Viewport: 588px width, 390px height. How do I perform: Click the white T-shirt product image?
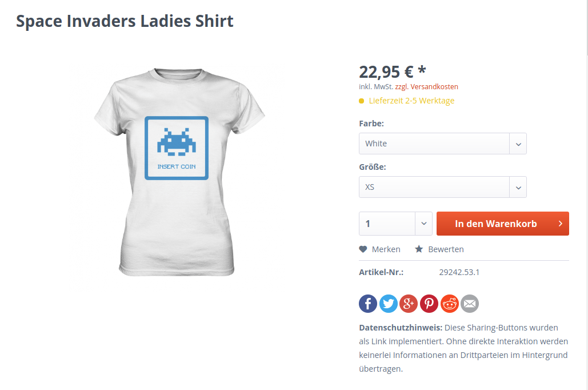(x=179, y=172)
